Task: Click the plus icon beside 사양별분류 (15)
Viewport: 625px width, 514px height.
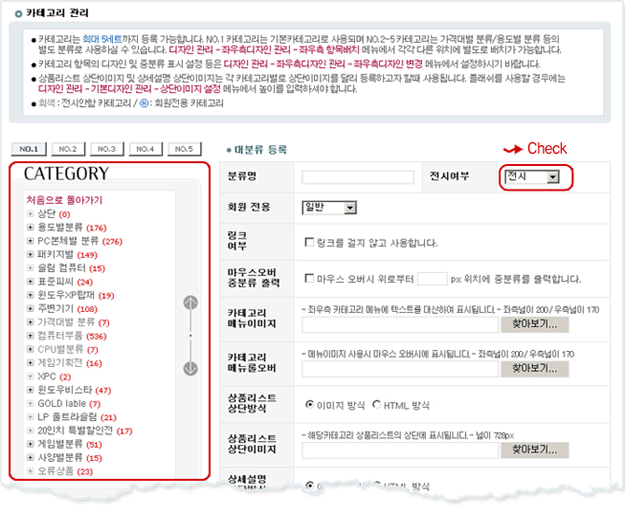Action: coord(31,457)
